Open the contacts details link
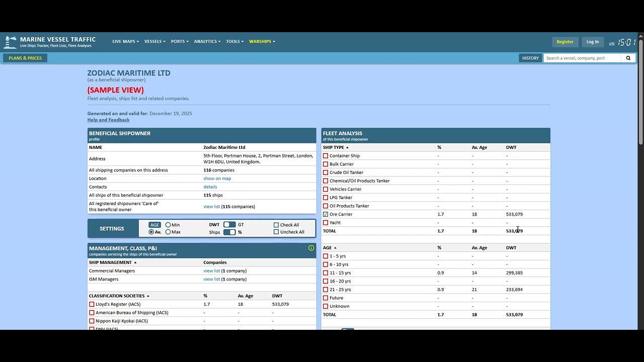The image size is (644, 362). pyautogui.click(x=210, y=187)
